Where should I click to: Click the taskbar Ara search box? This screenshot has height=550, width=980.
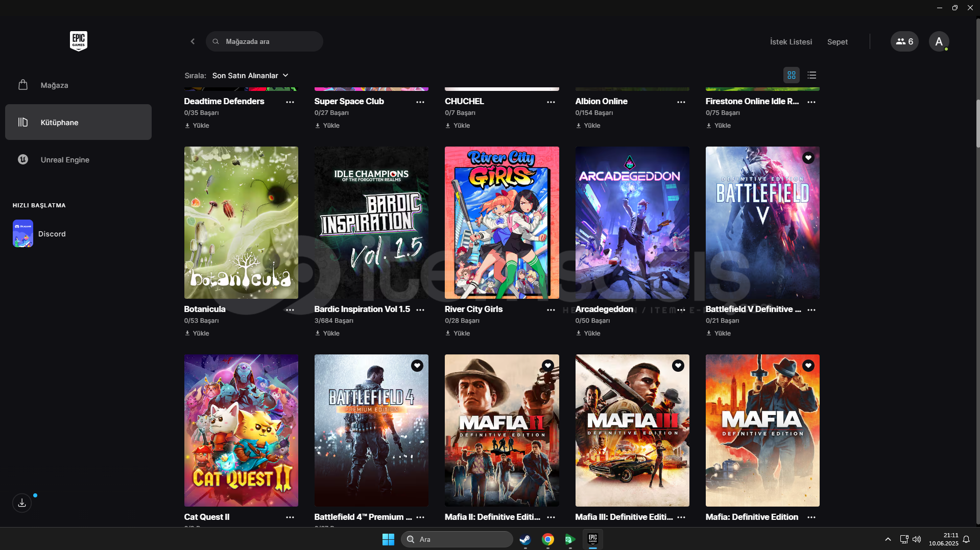pos(457,539)
